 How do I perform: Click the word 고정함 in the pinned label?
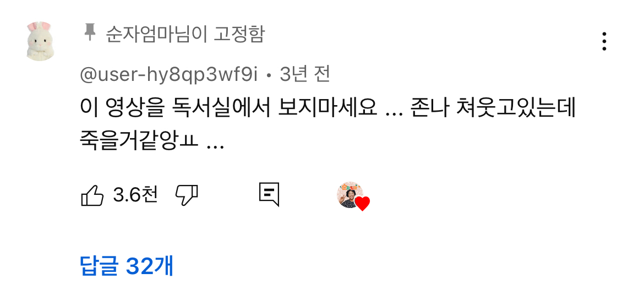click(239, 34)
